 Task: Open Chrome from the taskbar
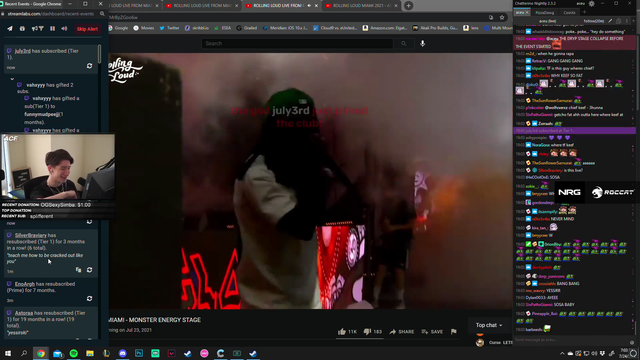pyautogui.click(x=41, y=353)
